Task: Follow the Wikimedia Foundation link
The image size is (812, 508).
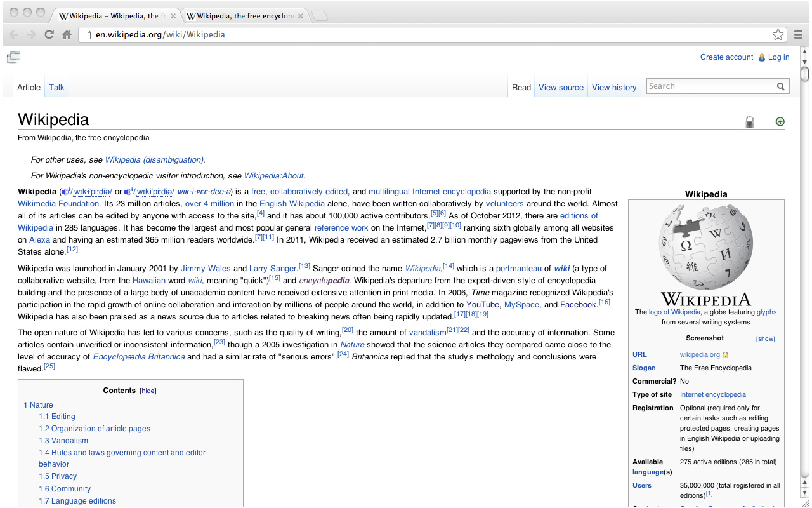Action: point(58,204)
